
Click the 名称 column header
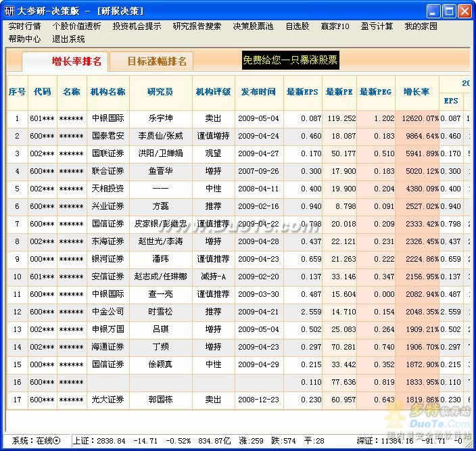pyautogui.click(x=72, y=92)
